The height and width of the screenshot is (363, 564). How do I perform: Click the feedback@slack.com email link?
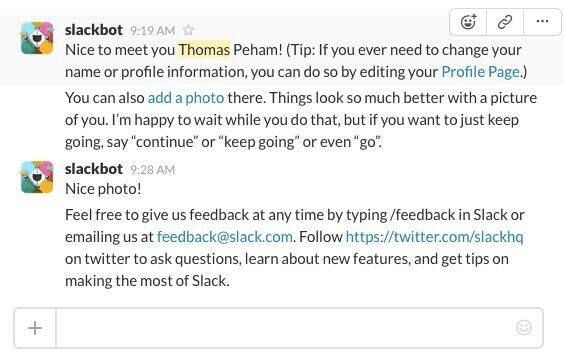click(224, 237)
